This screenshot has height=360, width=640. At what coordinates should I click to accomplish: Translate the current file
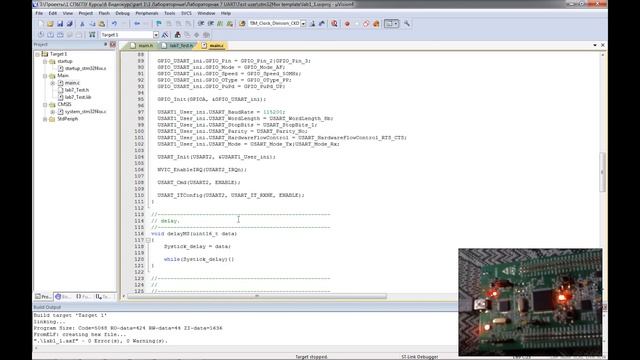click(41, 35)
